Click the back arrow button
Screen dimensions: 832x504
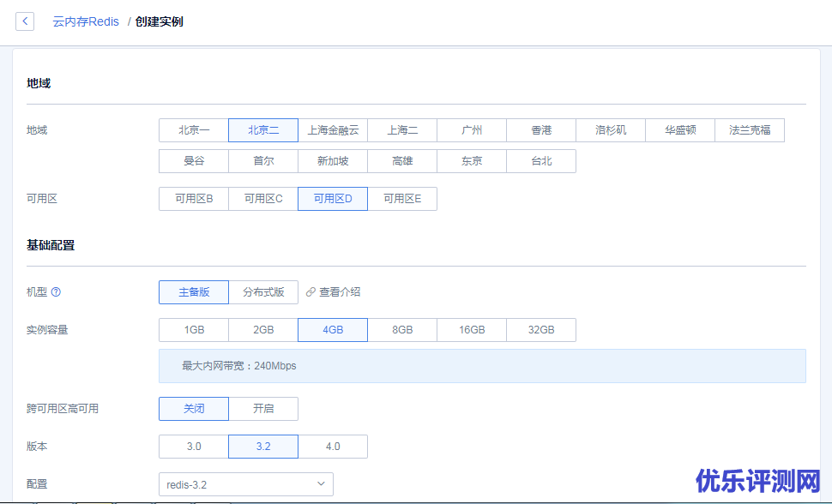[25, 21]
